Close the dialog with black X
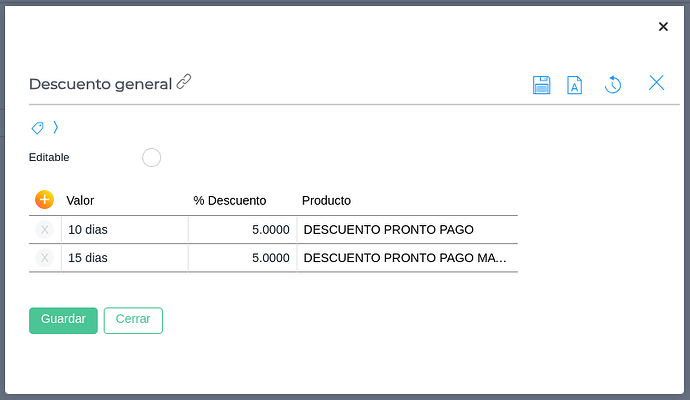The height and width of the screenshot is (400, 690). coord(663,26)
